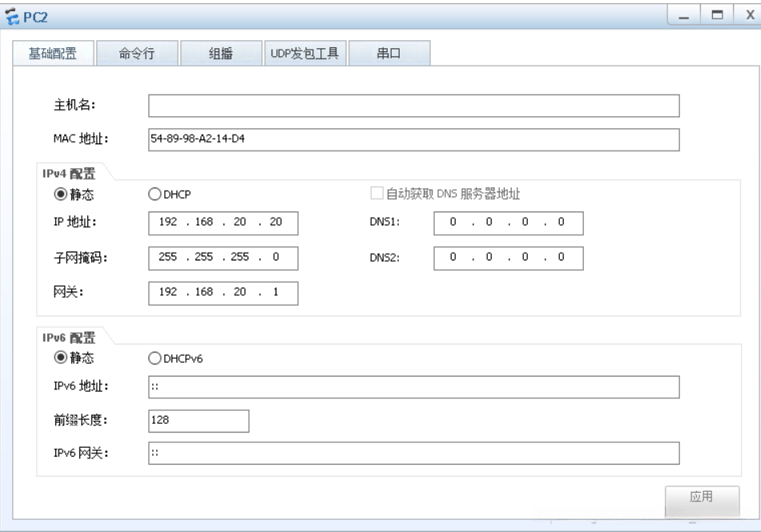Select IPv4 静态 radio button

coord(60,194)
